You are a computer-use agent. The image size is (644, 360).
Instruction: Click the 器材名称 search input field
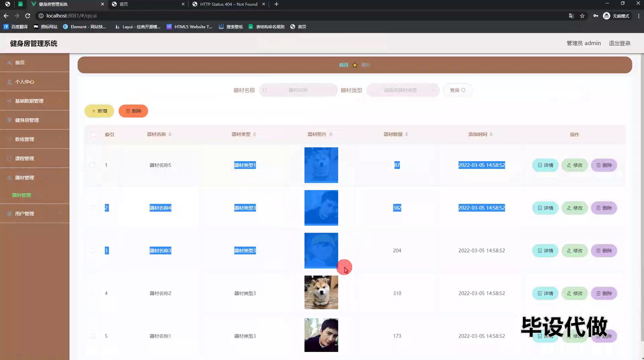click(298, 90)
